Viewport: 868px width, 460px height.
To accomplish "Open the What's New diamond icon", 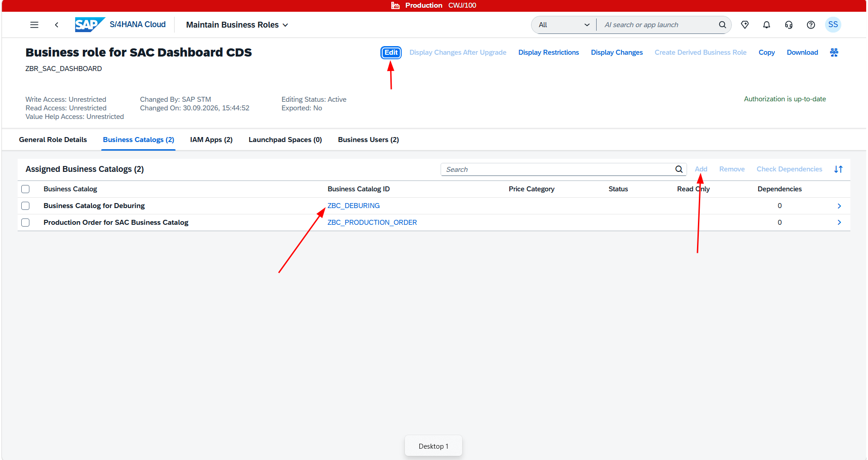I will point(745,25).
